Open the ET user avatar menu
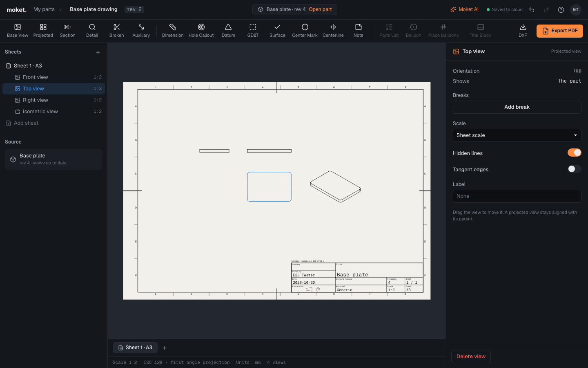 pyautogui.click(x=576, y=10)
